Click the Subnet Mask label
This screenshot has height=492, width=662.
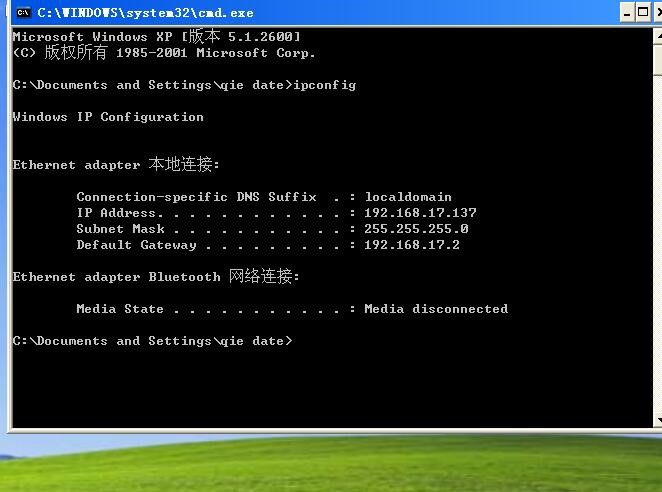click(x=120, y=228)
